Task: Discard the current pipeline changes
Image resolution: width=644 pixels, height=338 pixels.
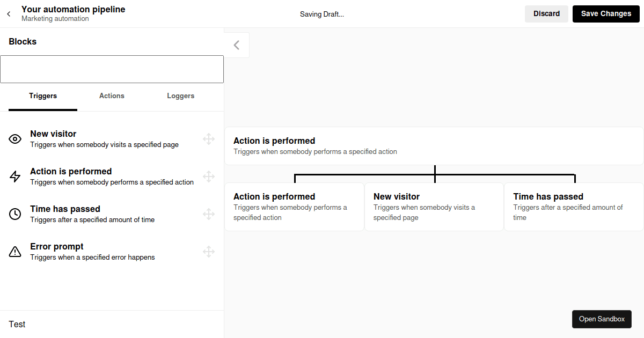Action: (x=546, y=13)
